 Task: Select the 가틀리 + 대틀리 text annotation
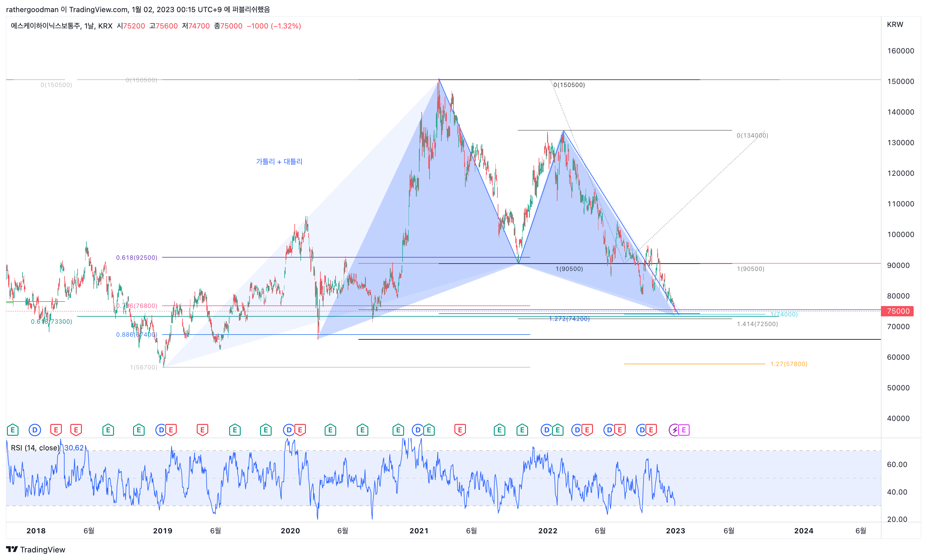tap(279, 161)
